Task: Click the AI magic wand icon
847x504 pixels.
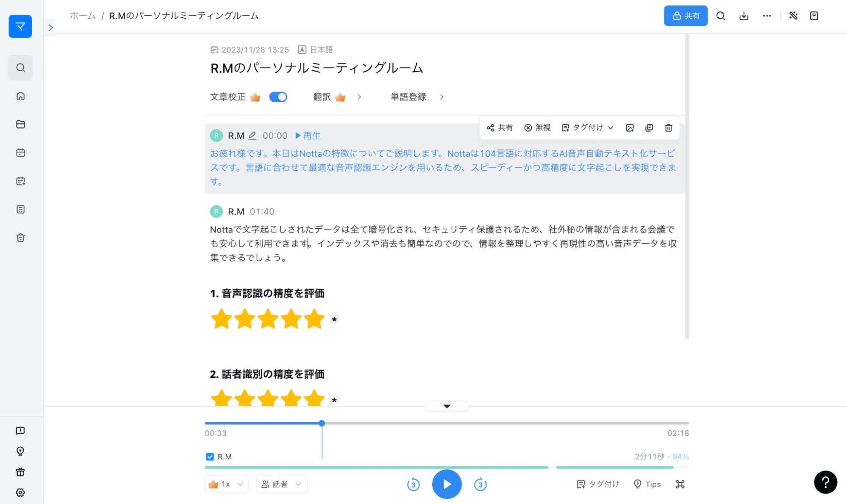Action: tap(793, 16)
